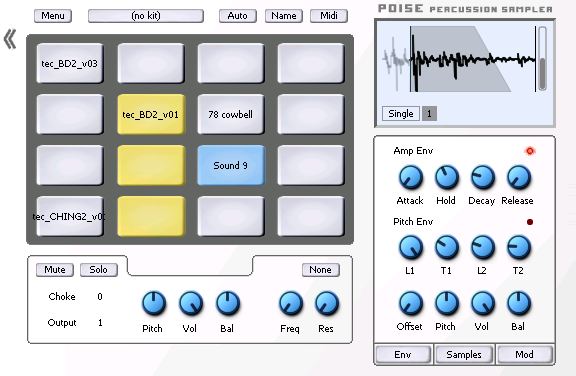Open the Menu button

[x=53, y=16]
